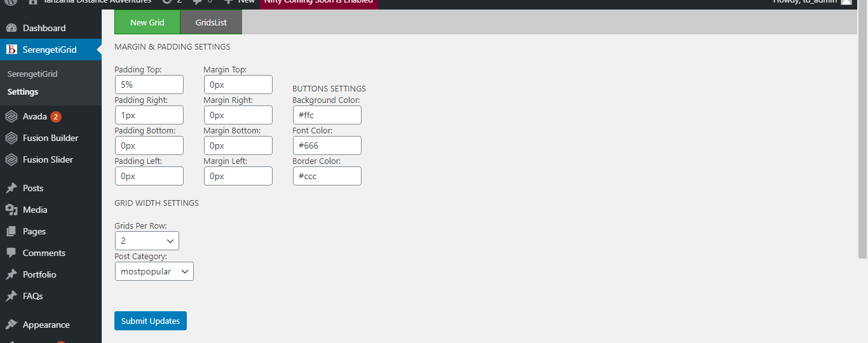Click the Margin Right input field
The image size is (868, 343).
238,115
